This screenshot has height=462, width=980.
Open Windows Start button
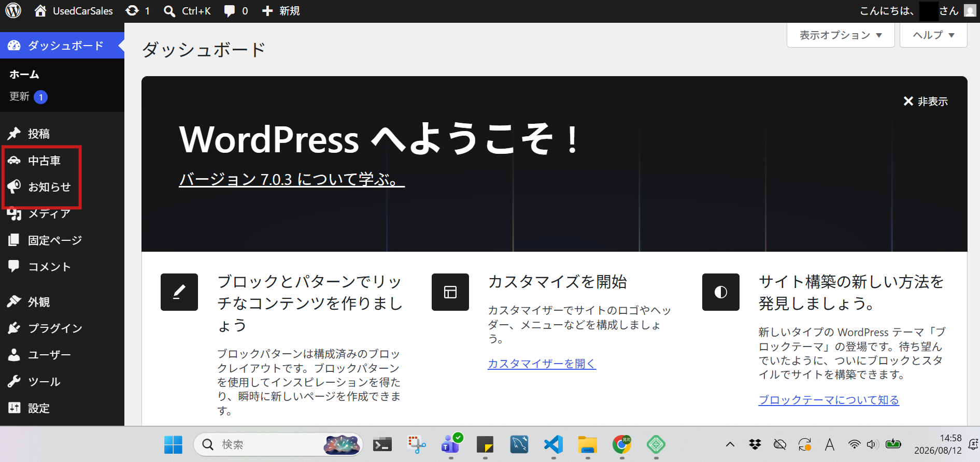tap(173, 444)
